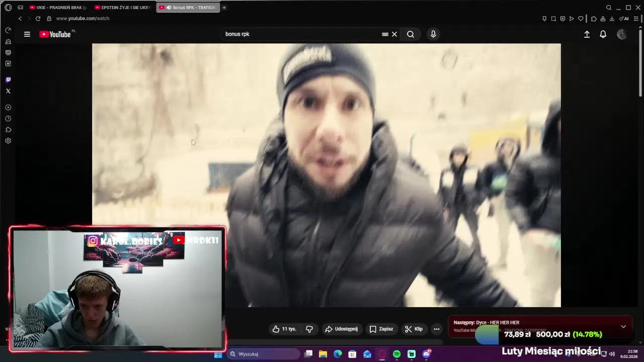644x362 pixels.
Task: Click the video player to pause playback
Action: click(326, 175)
